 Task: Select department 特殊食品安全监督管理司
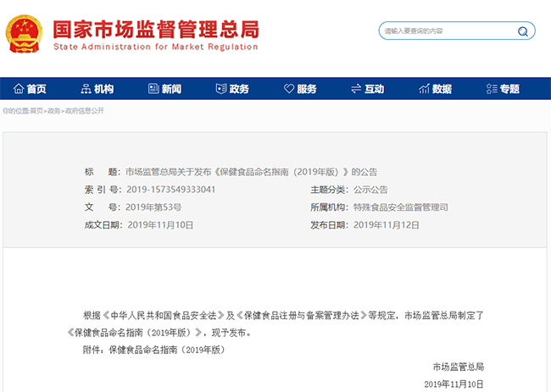point(401,207)
